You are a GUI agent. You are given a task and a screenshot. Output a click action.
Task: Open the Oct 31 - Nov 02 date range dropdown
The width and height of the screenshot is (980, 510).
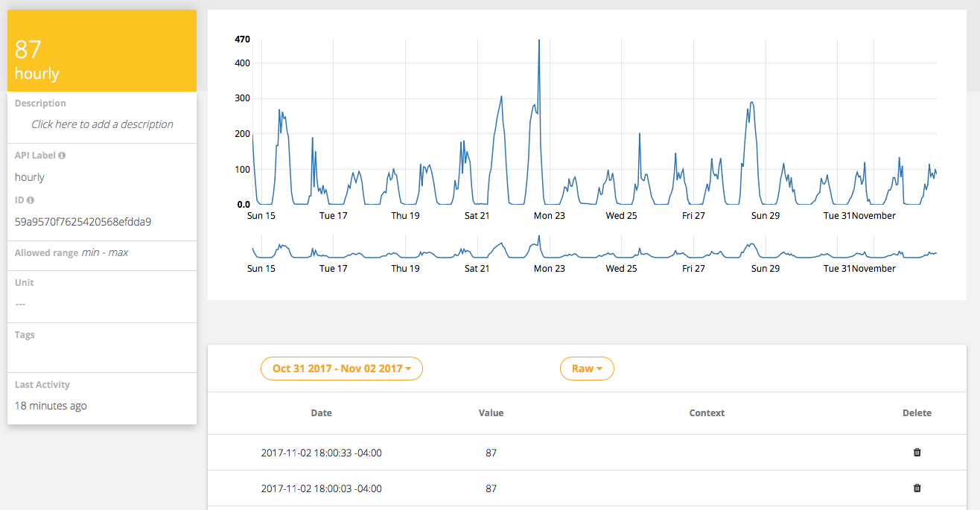(342, 369)
